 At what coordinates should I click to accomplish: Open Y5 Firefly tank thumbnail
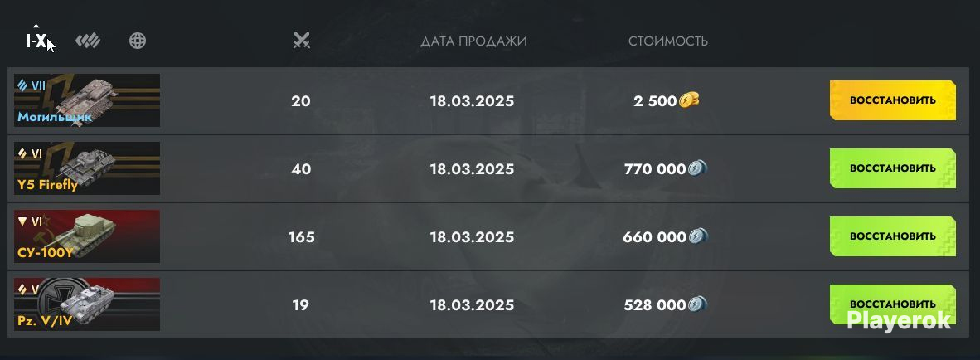click(x=87, y=168)
